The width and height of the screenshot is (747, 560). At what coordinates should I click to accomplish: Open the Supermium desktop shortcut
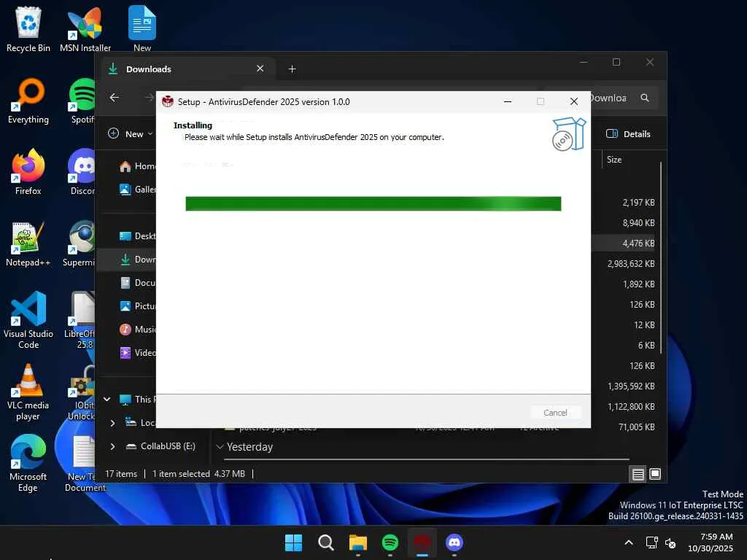(80, 244)
